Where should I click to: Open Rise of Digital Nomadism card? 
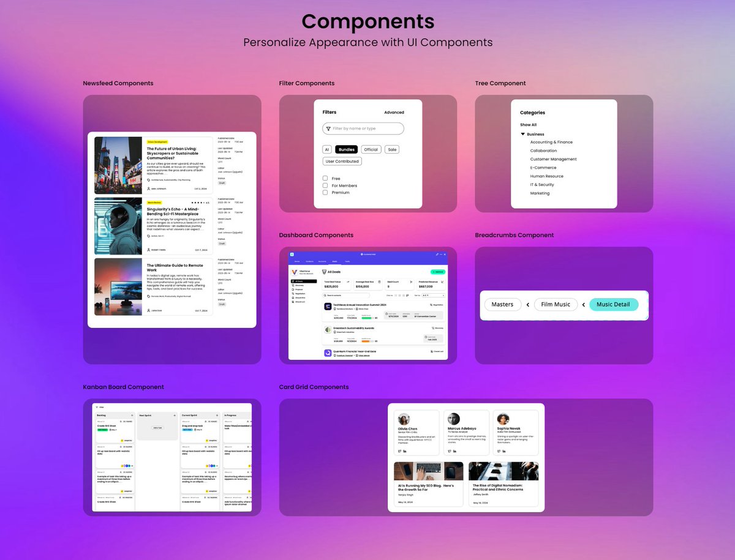[503, 484]
